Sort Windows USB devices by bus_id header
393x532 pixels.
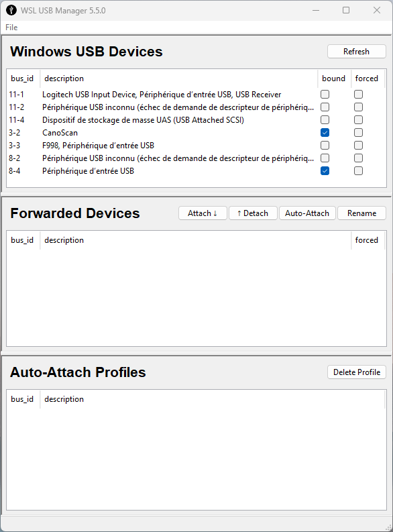[22, 78]
